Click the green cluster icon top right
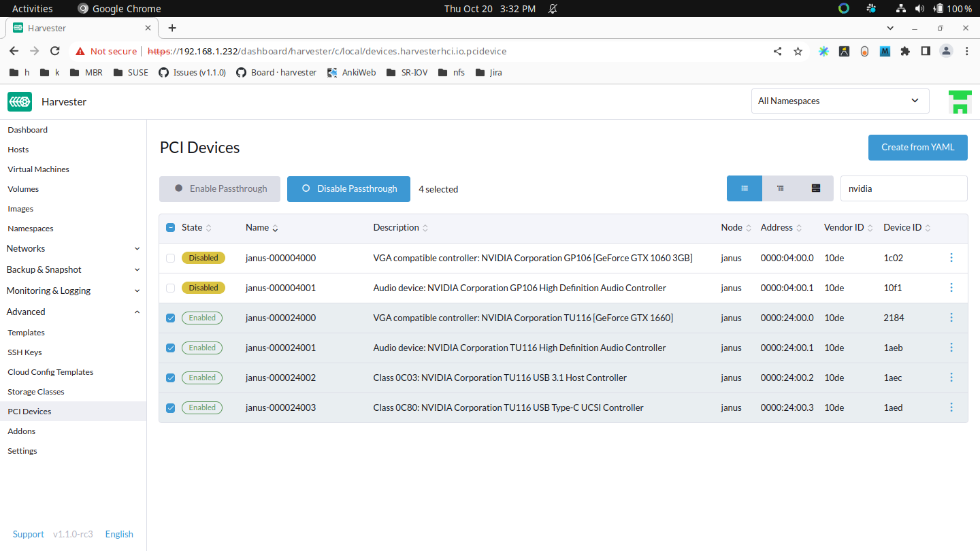The height and width of the screenshot is (551, 980). (x=960, y=101)
